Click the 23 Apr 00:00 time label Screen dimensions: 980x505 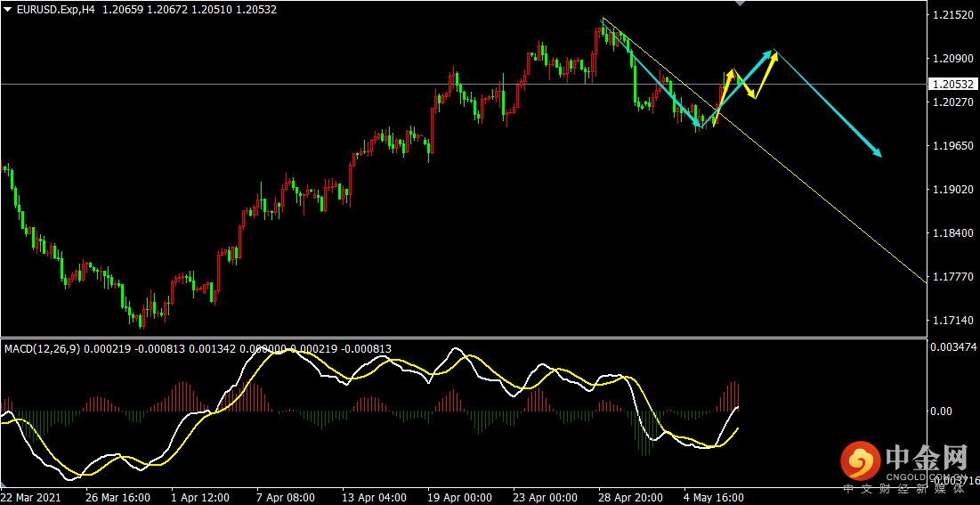click(545, 498)
